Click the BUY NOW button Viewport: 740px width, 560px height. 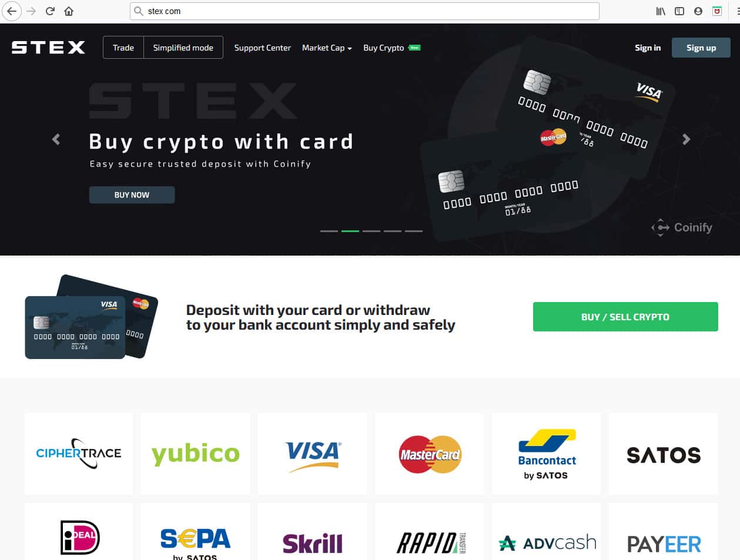coord(132,195)
